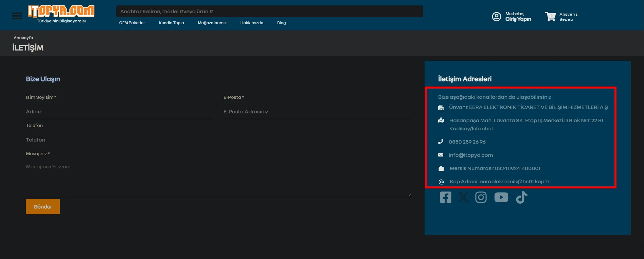Open the Blog menu item

click(x=281, y=23)
